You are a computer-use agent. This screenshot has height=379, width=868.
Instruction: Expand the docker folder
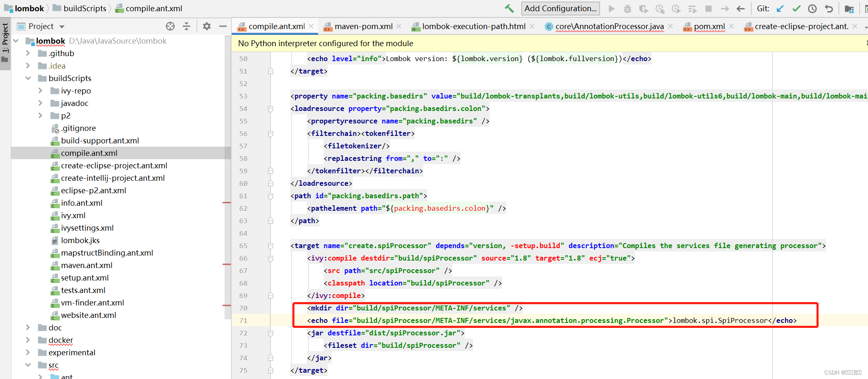[28, 340]
